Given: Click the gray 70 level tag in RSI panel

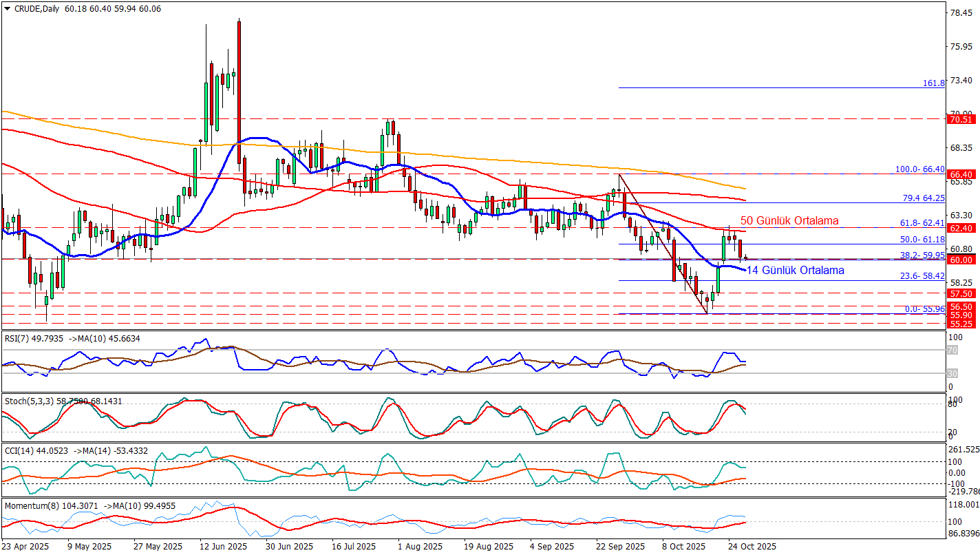Looking at the screenshot, I should pyautogui.click(x=953, y=350).
